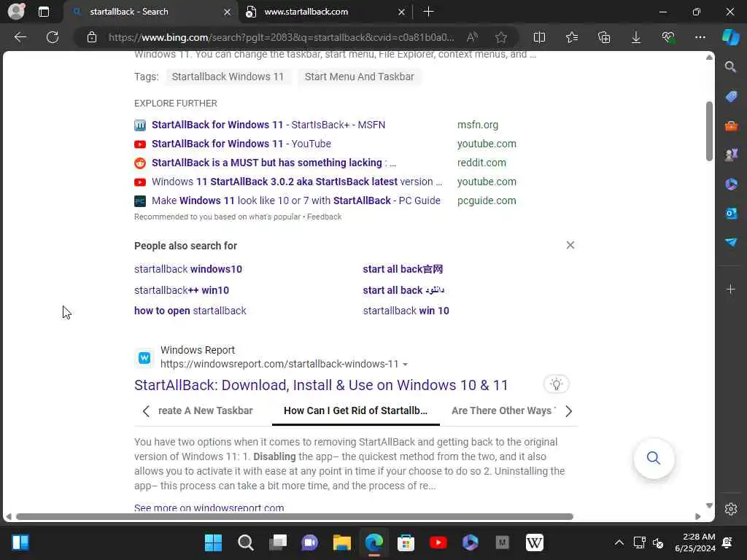Open the Downloads icon
Image resolution: width=747 pixels, height=560 pixels.
(x=636, y=37)
